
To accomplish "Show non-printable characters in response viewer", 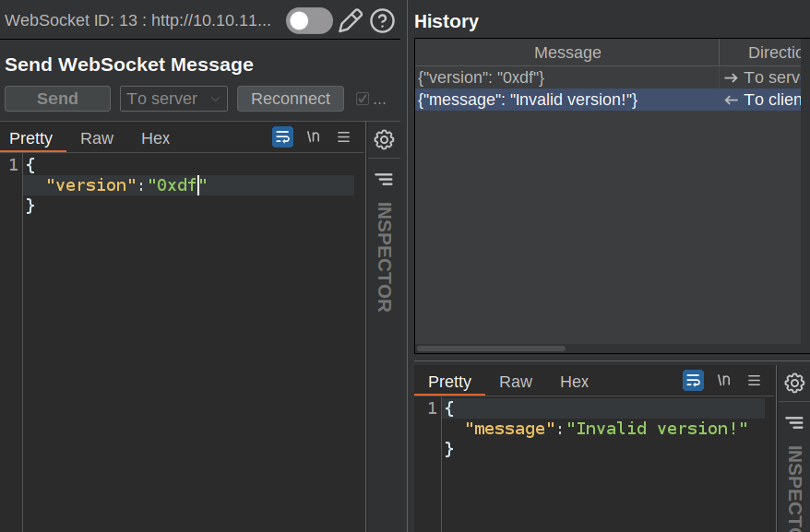I will pos(724,380).
